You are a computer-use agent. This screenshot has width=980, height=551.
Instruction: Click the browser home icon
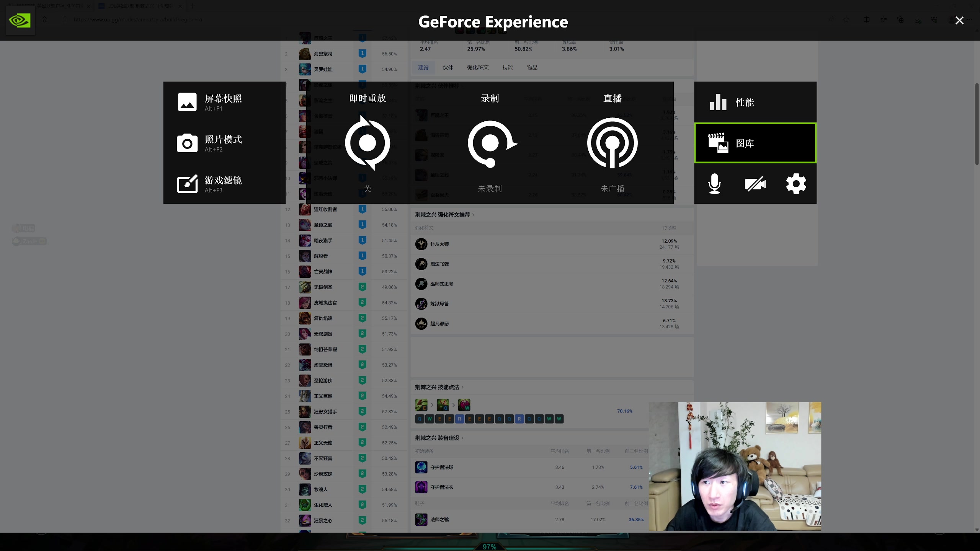44,20
